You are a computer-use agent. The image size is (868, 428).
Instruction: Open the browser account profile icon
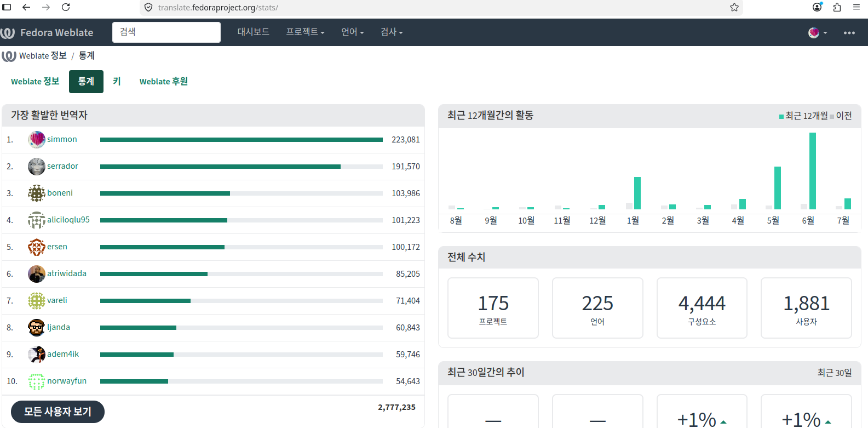pyautogui.click(x=817, y=7)
